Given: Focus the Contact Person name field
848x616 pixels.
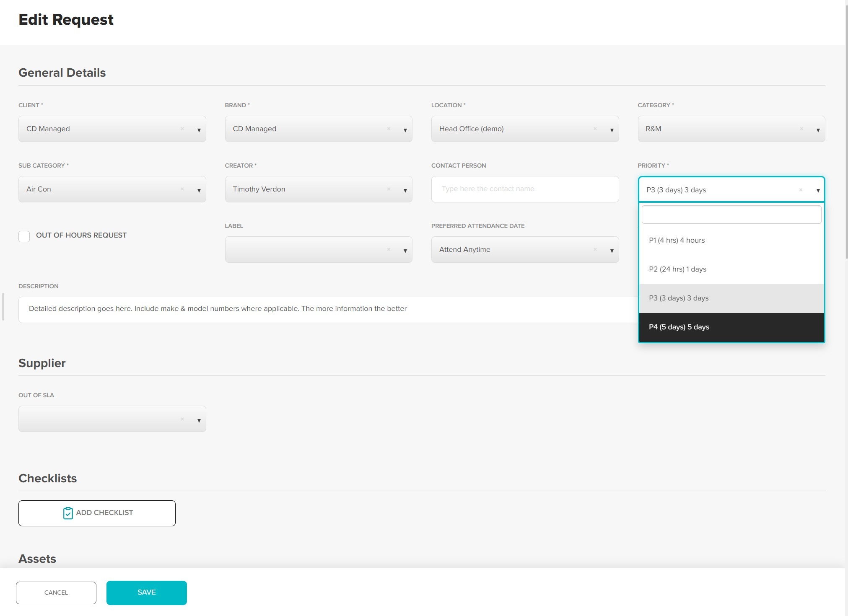Looking at the screenshot, I should coord(524,189).
